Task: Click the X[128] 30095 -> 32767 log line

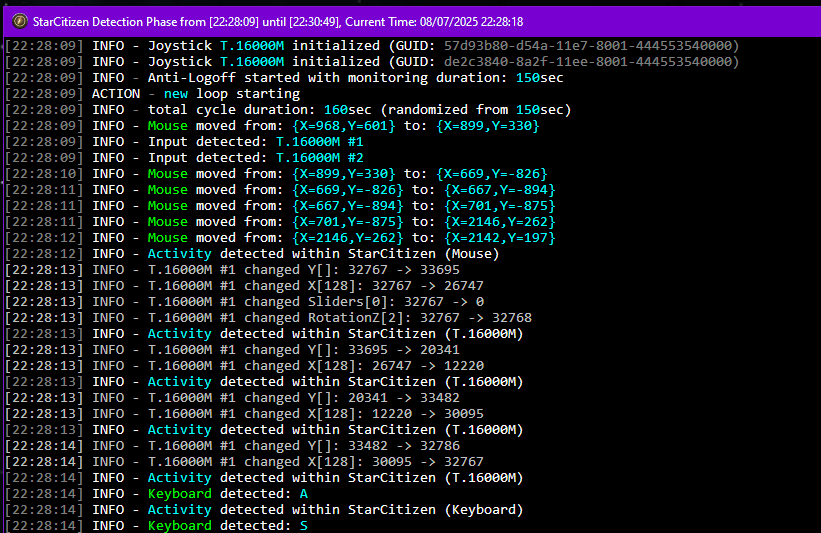Action: (245, 462)
